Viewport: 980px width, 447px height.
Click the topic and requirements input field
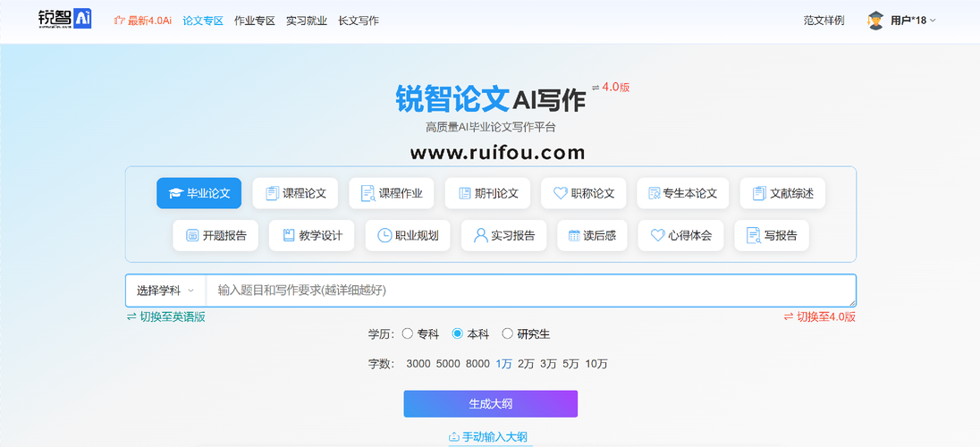click(x=530, y=291)
